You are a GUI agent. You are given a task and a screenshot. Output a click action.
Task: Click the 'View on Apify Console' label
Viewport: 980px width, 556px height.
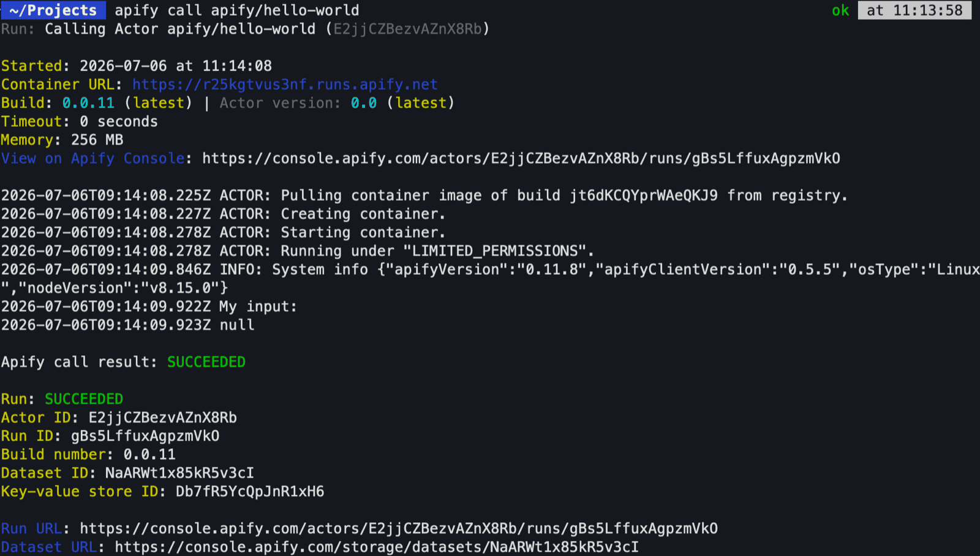(92, 159)
